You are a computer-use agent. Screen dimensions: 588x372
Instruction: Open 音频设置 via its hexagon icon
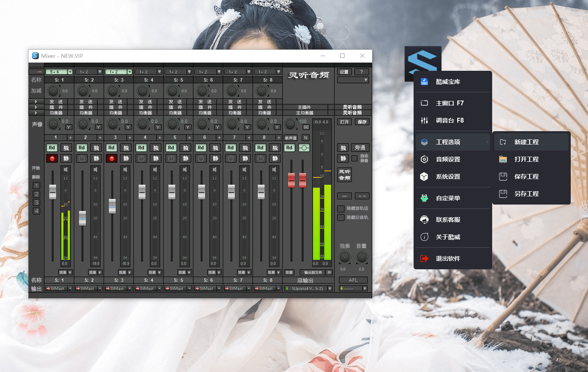424,159
